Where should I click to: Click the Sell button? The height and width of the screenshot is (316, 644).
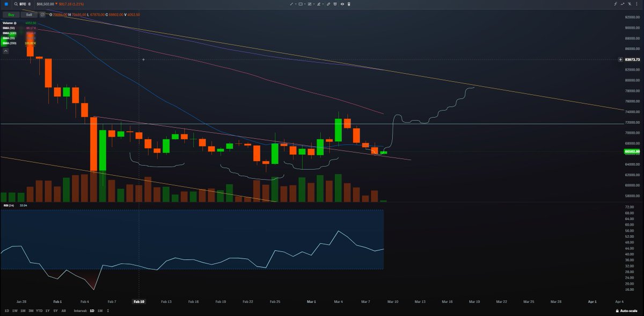point(29,15)
